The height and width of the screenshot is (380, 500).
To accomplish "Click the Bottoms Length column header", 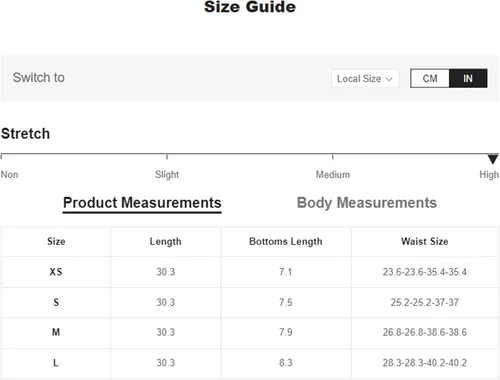I will click(286, 241).
